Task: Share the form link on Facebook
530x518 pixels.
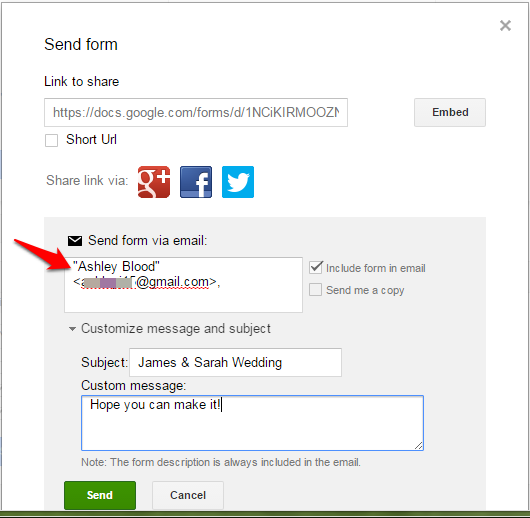Action: click(x=196, y=182)
